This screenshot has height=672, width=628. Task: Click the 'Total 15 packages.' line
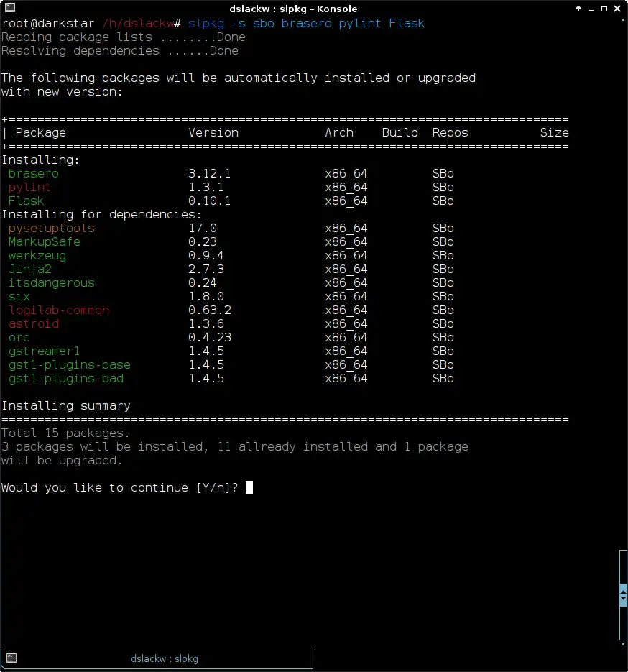(x=65, y=433)
